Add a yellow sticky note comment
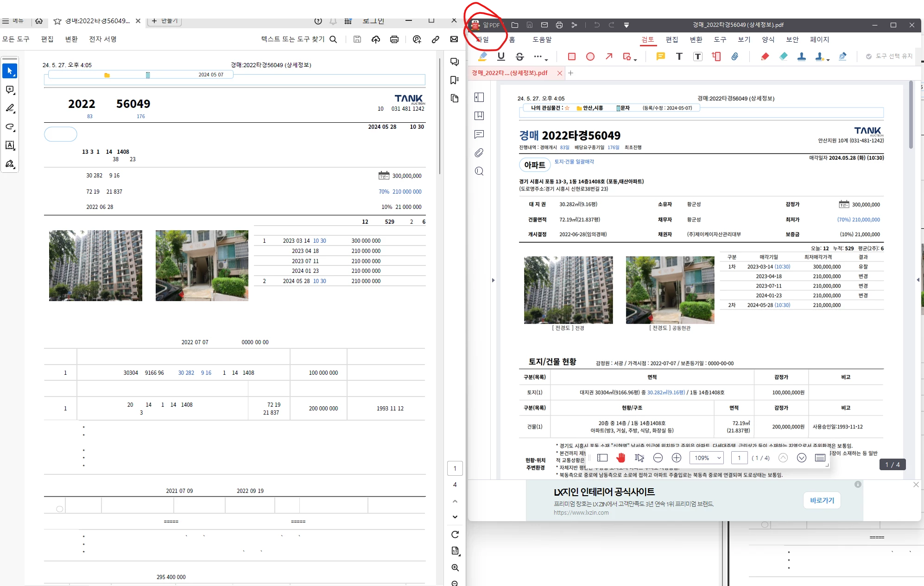Image resolution: width=924 pixels, height=586 pixels. click(661, 57)
